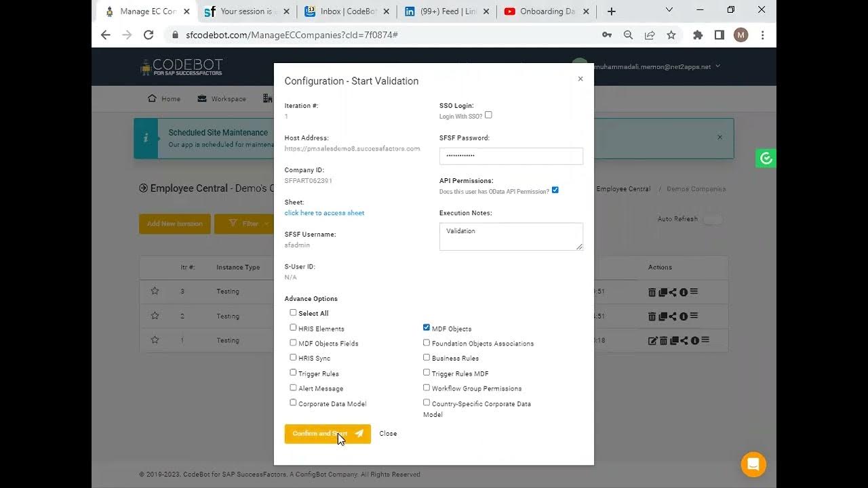Enable HRIS Elements checkbox
The image size is (868, 488).
[x=293, y=327]
